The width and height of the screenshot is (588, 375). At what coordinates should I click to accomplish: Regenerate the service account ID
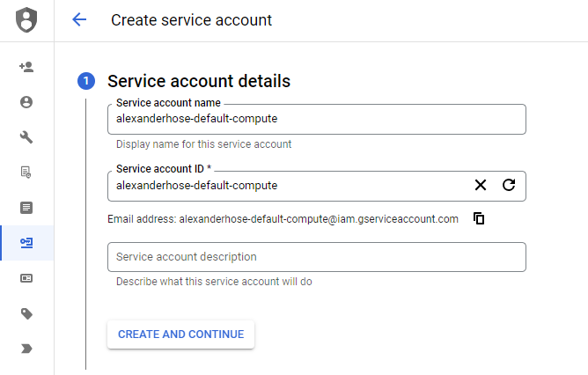[509, 185]
